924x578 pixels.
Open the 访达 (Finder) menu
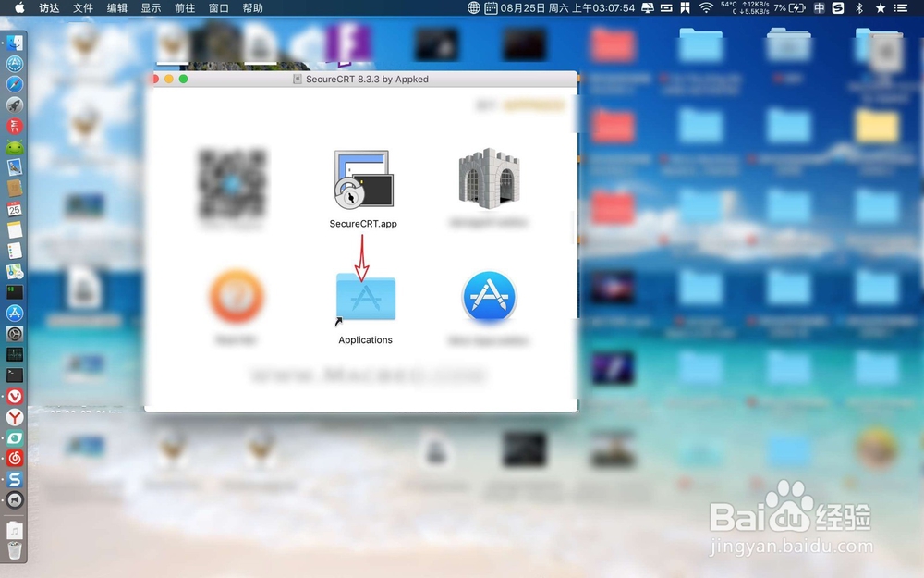click(49, 7)
